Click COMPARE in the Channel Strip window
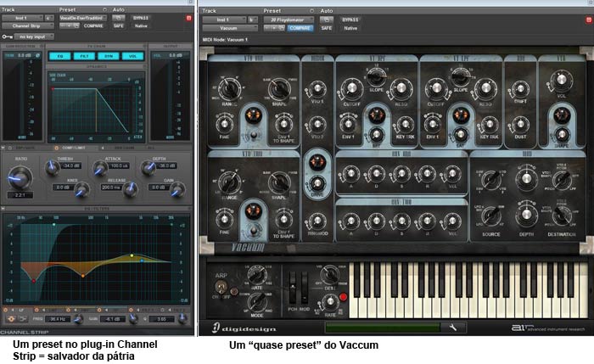 93,25
